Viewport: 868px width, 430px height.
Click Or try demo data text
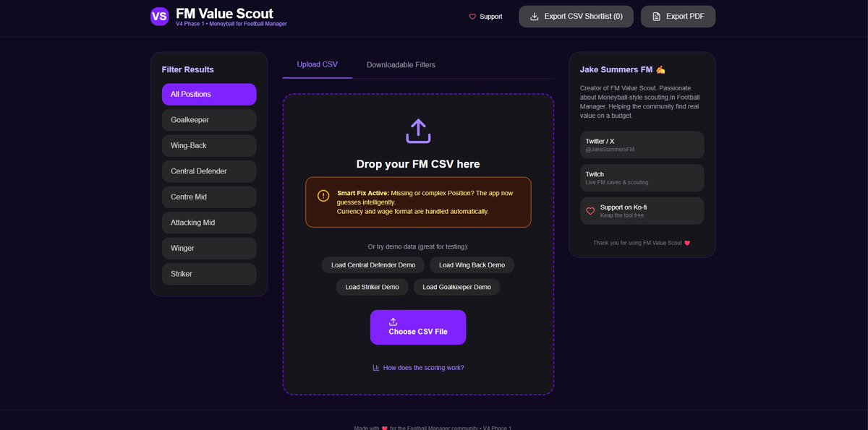click(x=418, y=246)
